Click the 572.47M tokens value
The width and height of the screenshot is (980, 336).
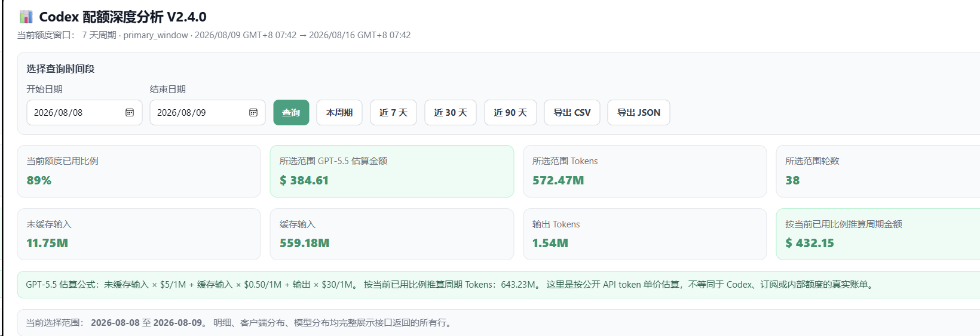click(558, 180)
